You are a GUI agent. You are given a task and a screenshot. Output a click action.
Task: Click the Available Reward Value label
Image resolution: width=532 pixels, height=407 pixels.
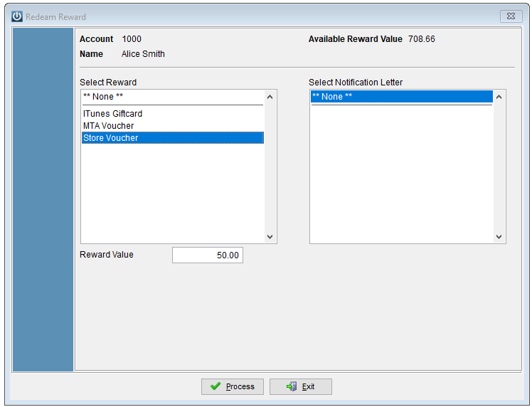[355, 39]
